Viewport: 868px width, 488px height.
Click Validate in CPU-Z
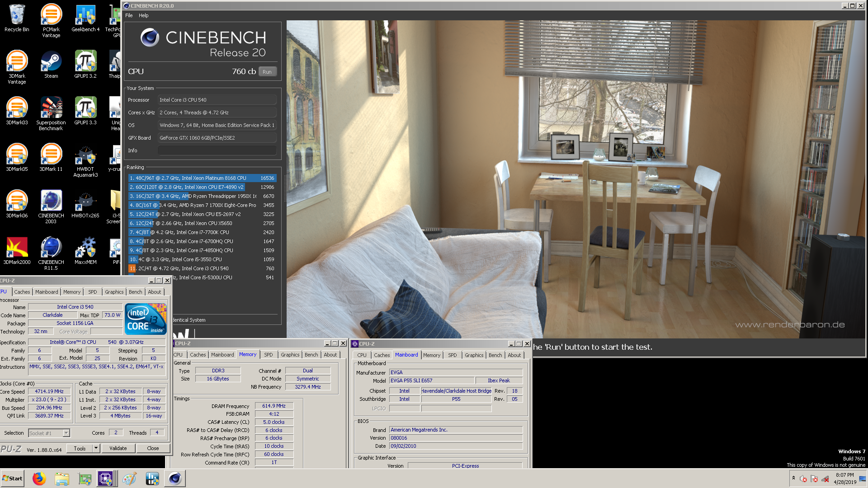pyautogui.click(x=118, y=448)
